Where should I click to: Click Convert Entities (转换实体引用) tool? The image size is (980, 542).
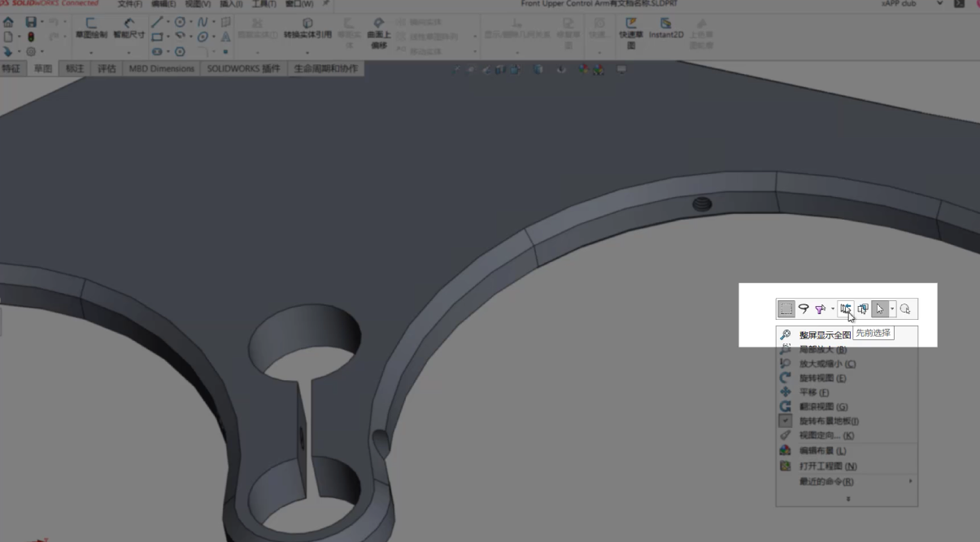tap(307, 28)
